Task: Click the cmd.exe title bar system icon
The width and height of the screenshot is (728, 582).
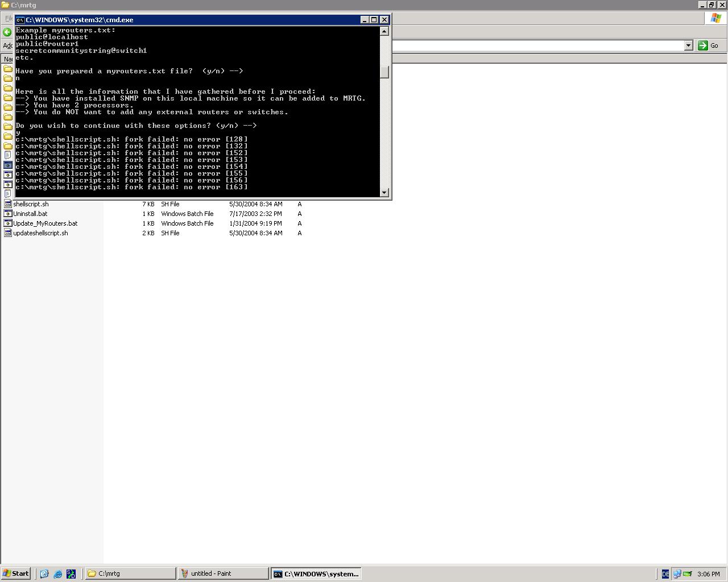Action: (x=20, y=20)
